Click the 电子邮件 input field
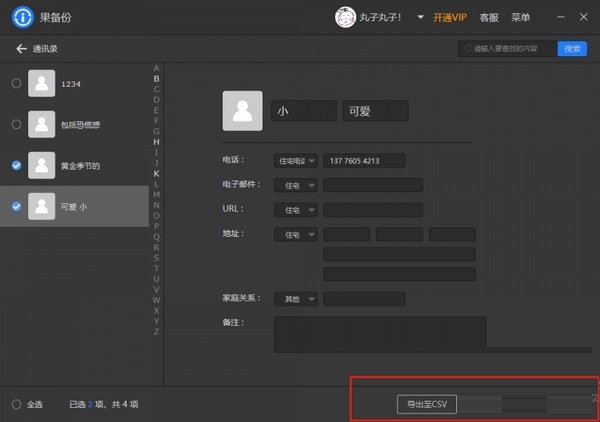This screenshot has height=422, width=600. (x=373, y=185)
